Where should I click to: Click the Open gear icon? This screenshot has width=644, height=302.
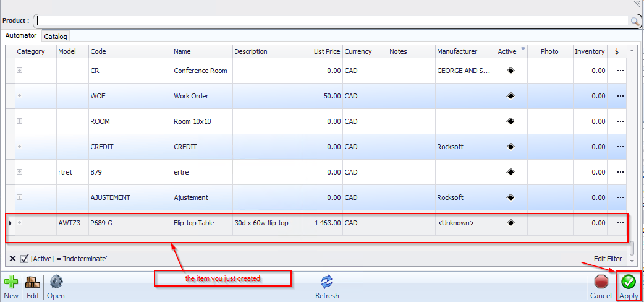(56, 282)
